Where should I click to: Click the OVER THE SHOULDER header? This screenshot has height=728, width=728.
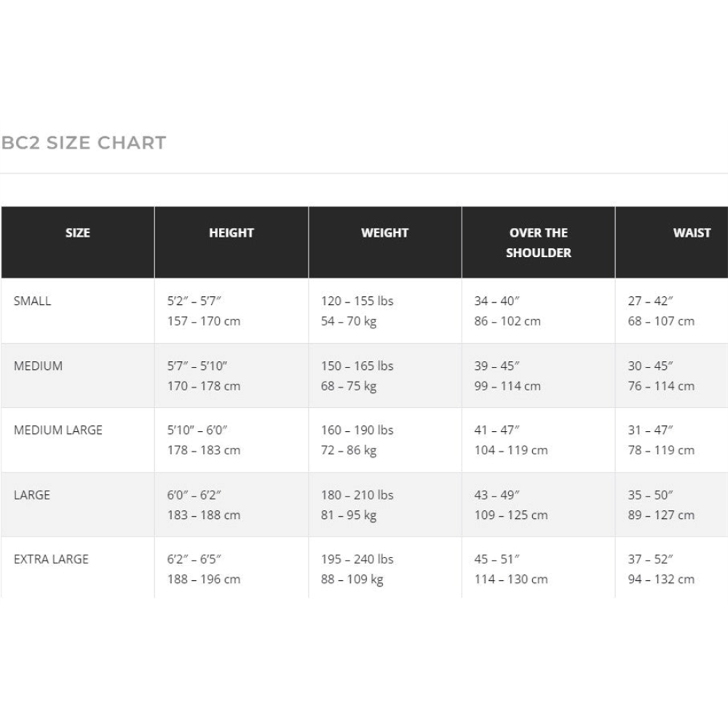point(539,242)
